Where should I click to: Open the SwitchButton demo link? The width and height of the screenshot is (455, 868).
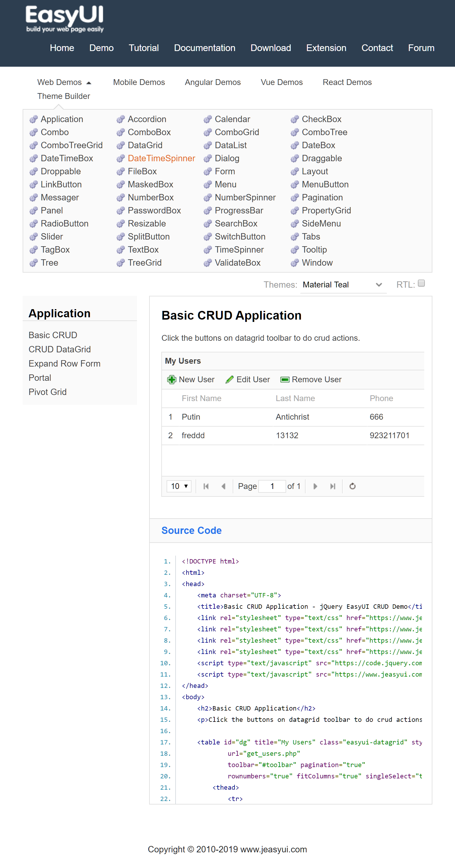pos(240,237)
